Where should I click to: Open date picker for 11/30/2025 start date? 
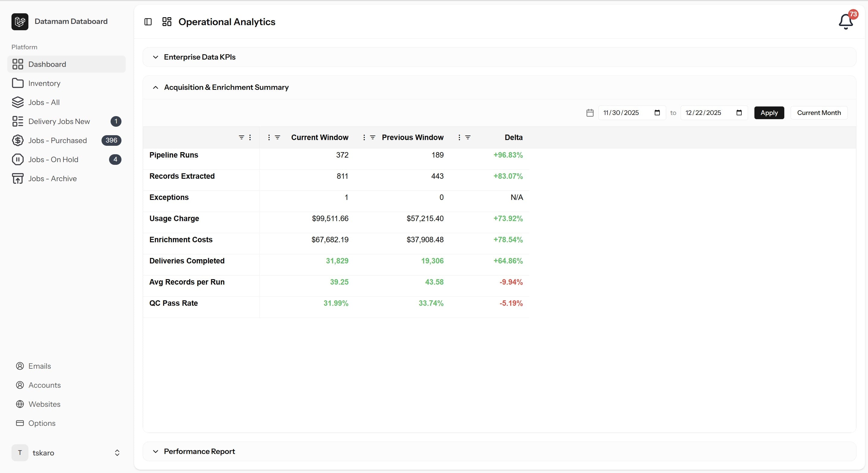tap(657, 113)
